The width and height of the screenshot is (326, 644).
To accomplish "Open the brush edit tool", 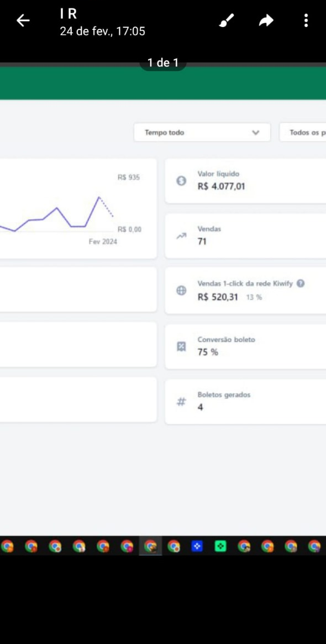I will 227,20.
